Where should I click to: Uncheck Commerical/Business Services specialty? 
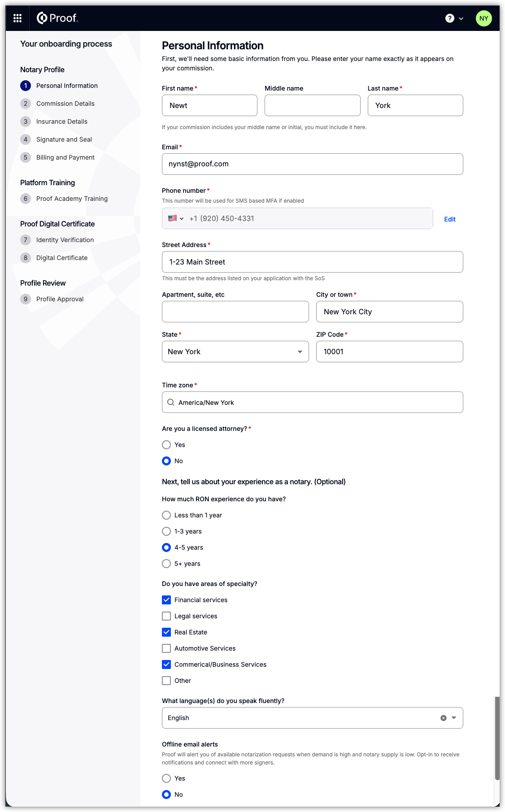point(166,664)
